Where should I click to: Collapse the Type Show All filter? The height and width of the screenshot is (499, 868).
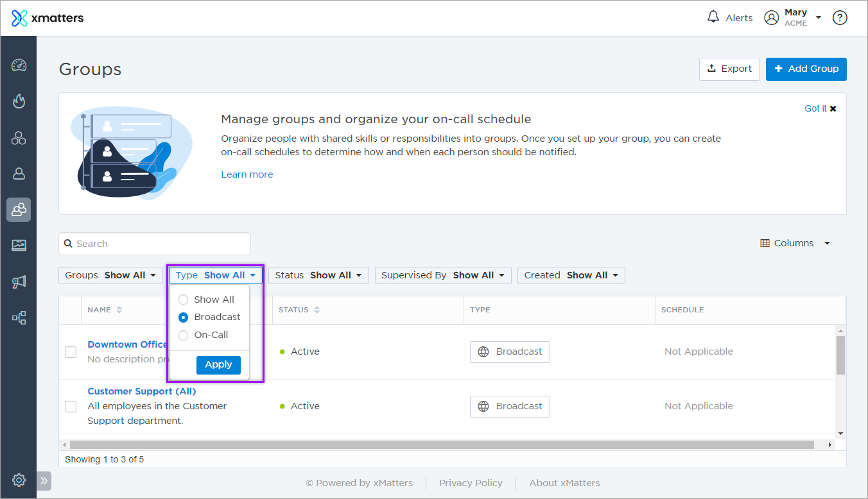point(216,275)
